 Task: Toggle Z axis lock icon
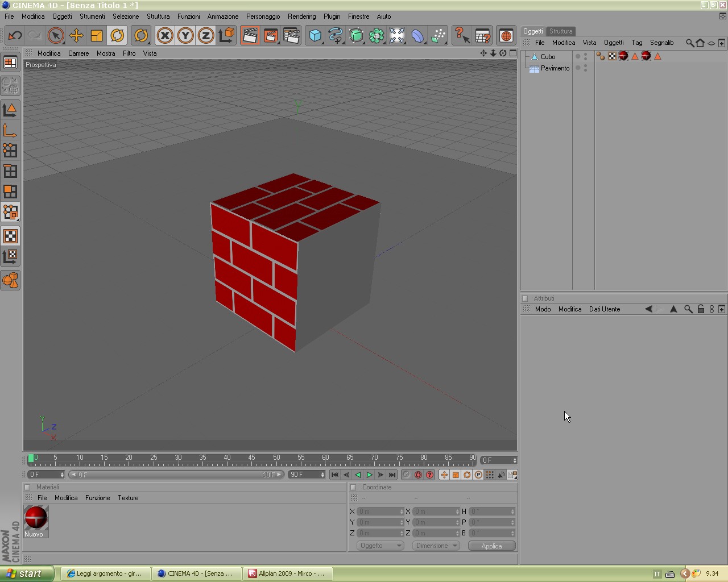(206, 36)
